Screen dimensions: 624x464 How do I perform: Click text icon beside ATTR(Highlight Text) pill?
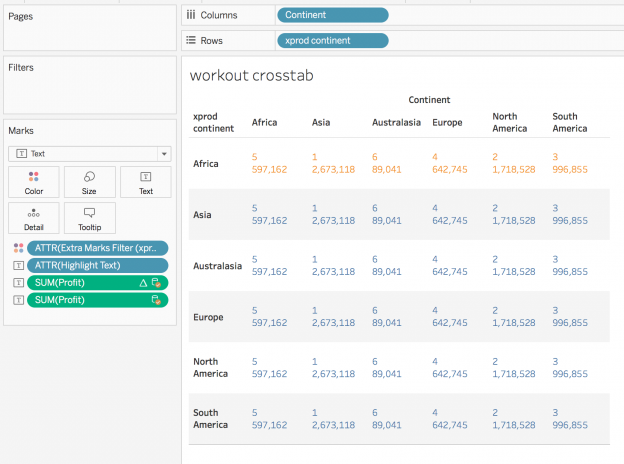click(18, 265)
